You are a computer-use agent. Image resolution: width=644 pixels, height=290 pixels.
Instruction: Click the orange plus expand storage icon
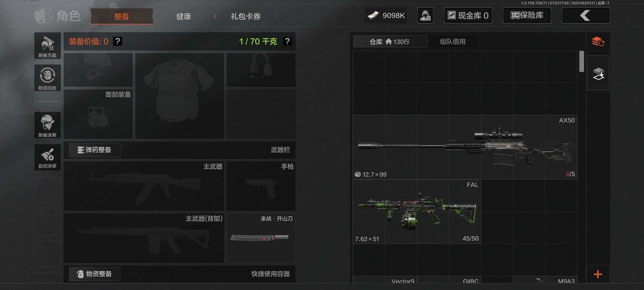597,274
